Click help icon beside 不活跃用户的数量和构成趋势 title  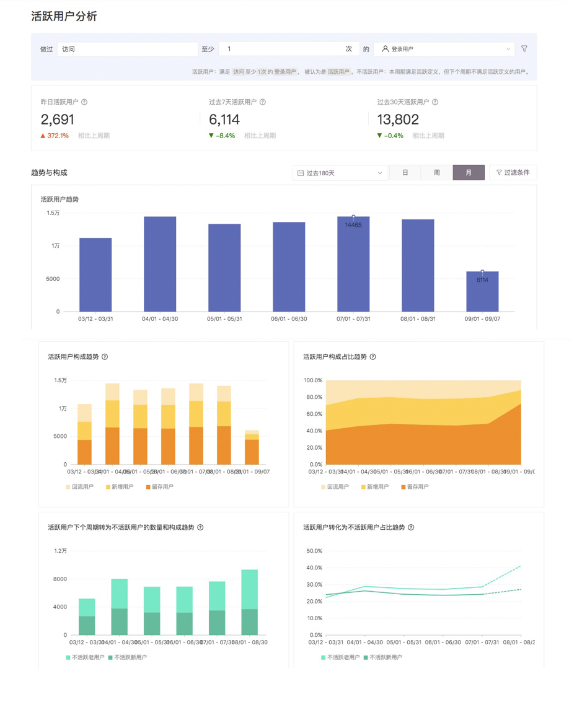tap(200, 527)
